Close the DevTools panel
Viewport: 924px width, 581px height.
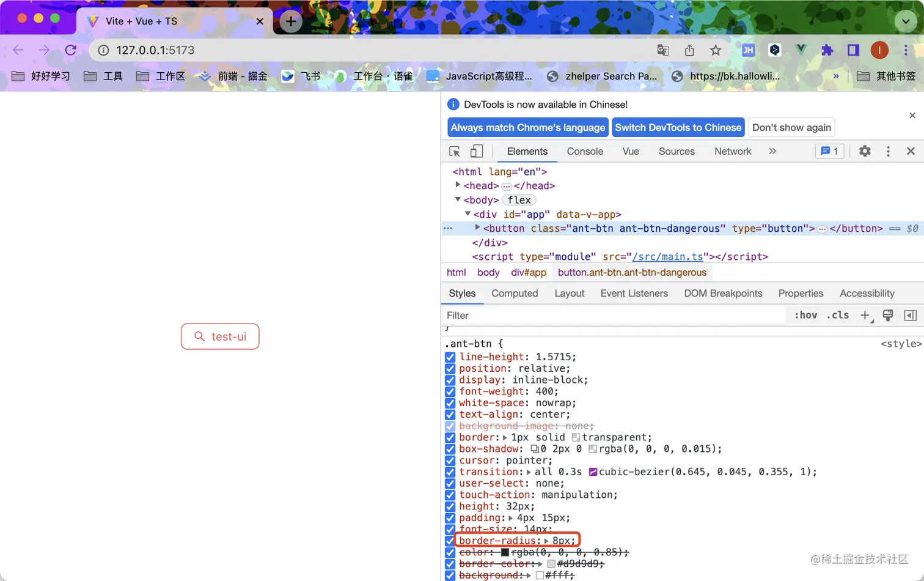[x=911, y=151]
